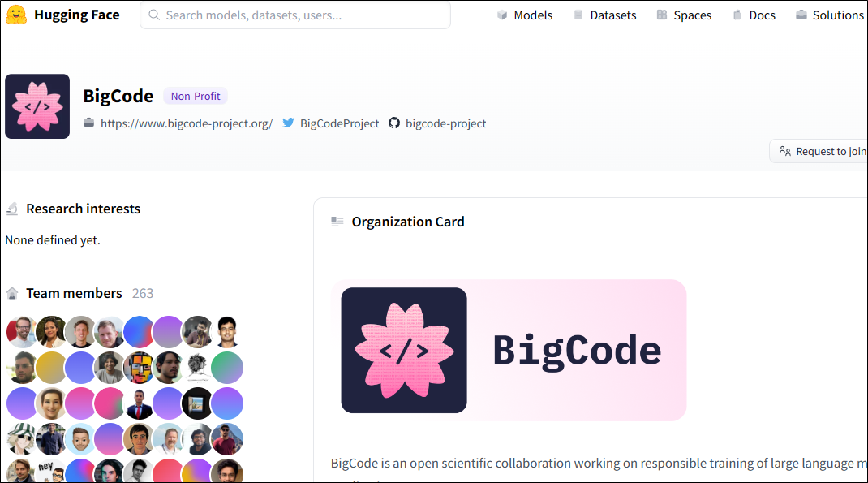Screen dimensions: 868x483
Task: Open the Solutions menu item
Action: pos(838,15)
